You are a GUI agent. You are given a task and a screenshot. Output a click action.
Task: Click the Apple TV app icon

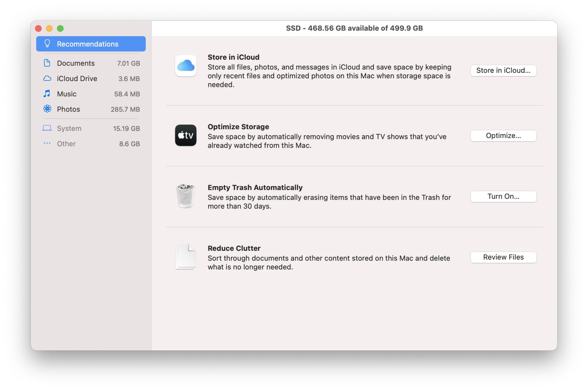click(186, 135)
